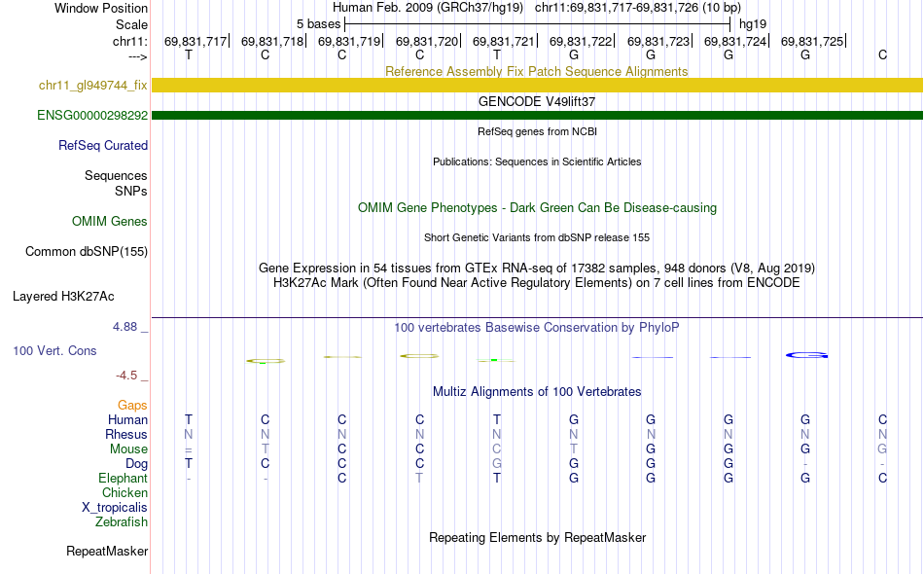Viewport: 924px width, 574px height.
Task: Click coordinate label 69,831,724
Action: pos(735,41)
